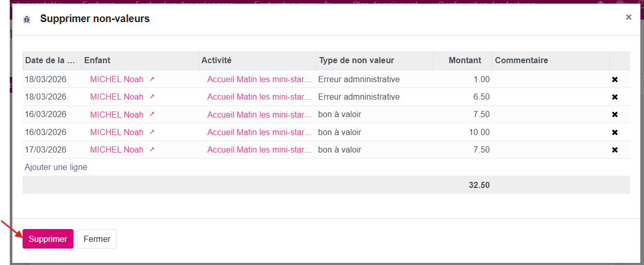Click the 32.50 total amount
This screenshot has width=644, height=265.
[479, 185]
